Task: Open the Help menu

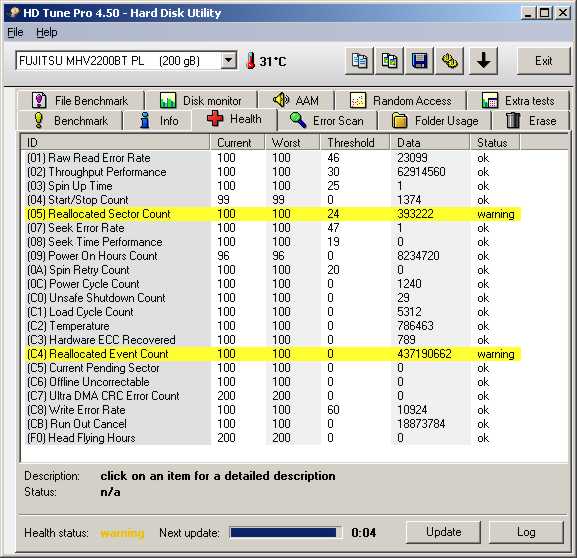Action: (x=46, y=32)
